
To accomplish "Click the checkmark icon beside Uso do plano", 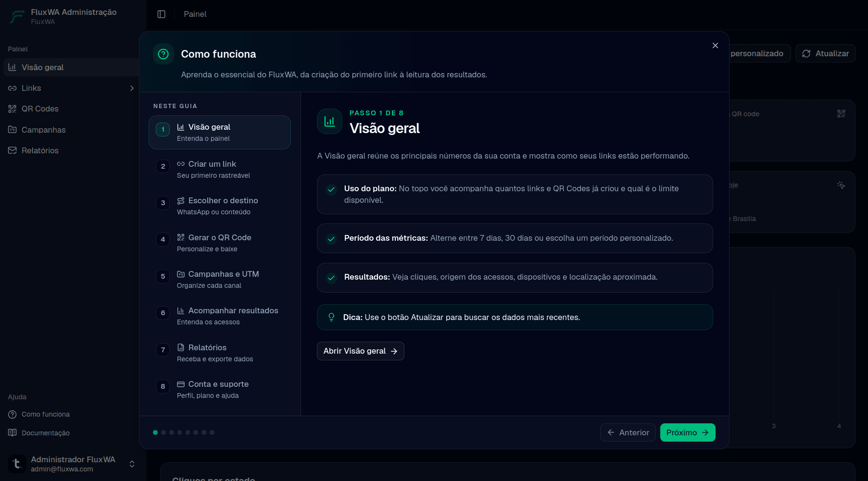I will click(x=331, y=189).
